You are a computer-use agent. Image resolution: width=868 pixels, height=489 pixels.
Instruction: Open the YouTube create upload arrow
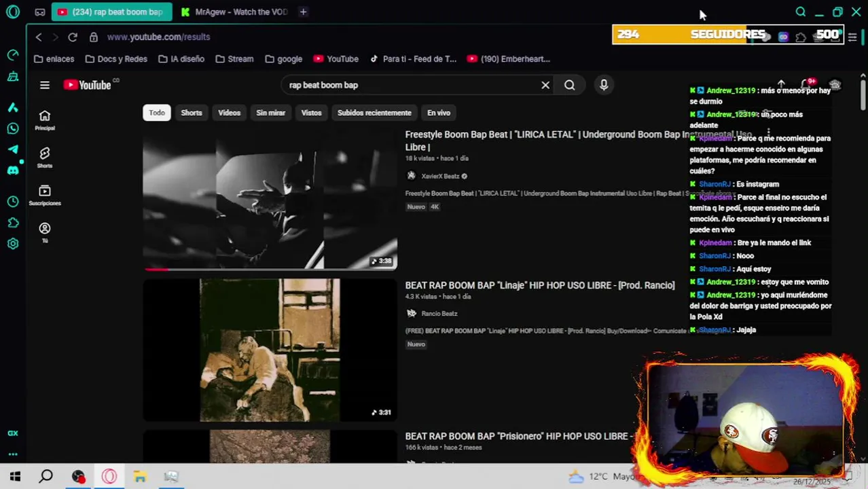pos(781,85)
